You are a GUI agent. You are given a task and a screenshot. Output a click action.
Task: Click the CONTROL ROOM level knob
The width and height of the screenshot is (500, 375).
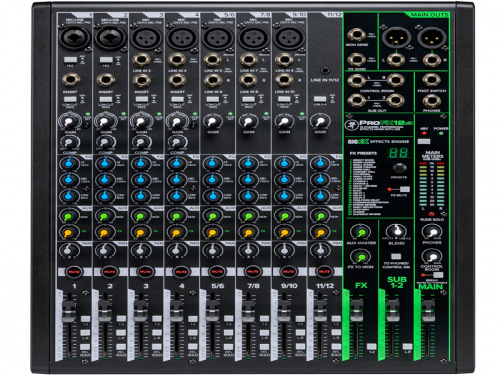(x=432, y=257)
